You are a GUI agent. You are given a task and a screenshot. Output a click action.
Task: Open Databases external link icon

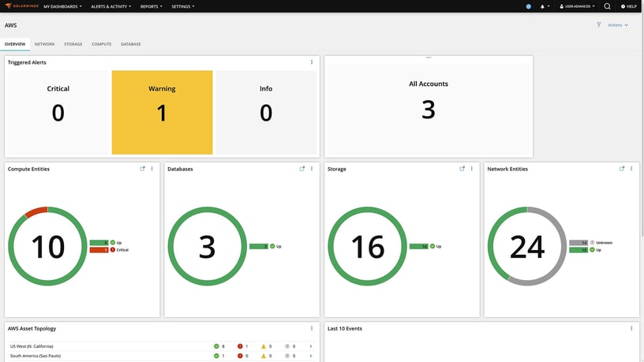[x=301, y=168]
